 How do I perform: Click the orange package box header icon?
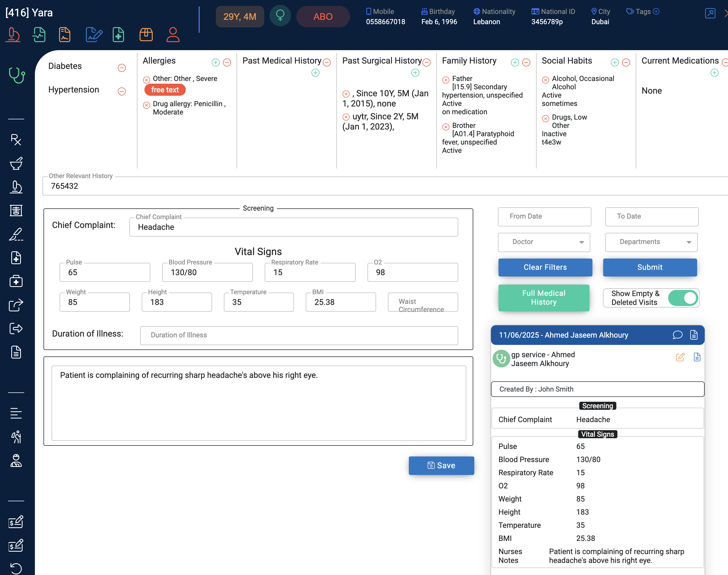point(146,35)
